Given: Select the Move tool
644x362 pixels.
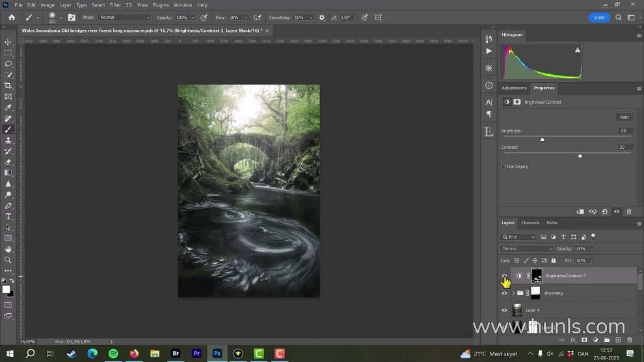Looking at the screenshot, I should point(8,42).
